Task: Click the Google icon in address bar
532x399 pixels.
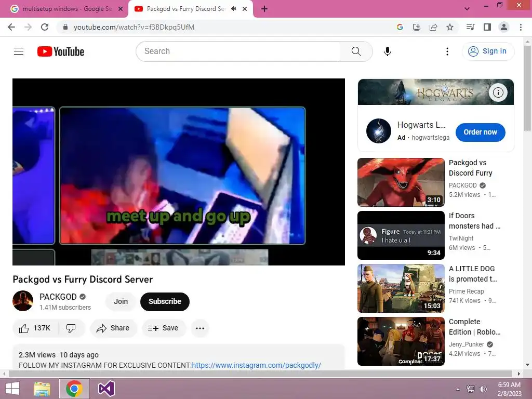Action: pos(400,27)
